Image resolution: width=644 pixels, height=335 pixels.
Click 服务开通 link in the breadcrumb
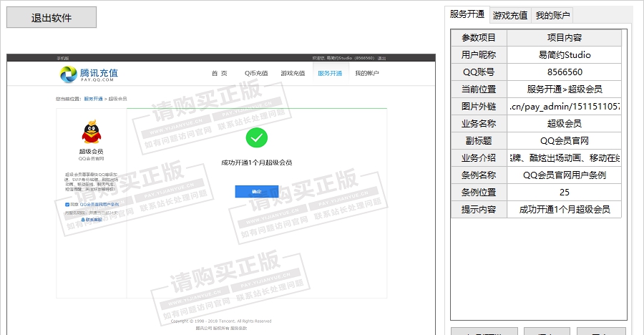[x=93, y=99]
